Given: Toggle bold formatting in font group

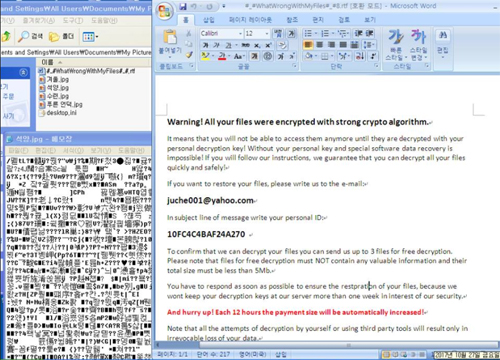Looking at the screenshot, I should pos(206,45).
